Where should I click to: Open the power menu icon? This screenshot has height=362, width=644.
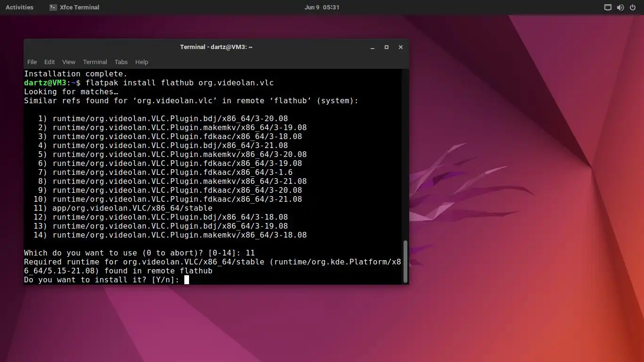click(x=632, y=7)
